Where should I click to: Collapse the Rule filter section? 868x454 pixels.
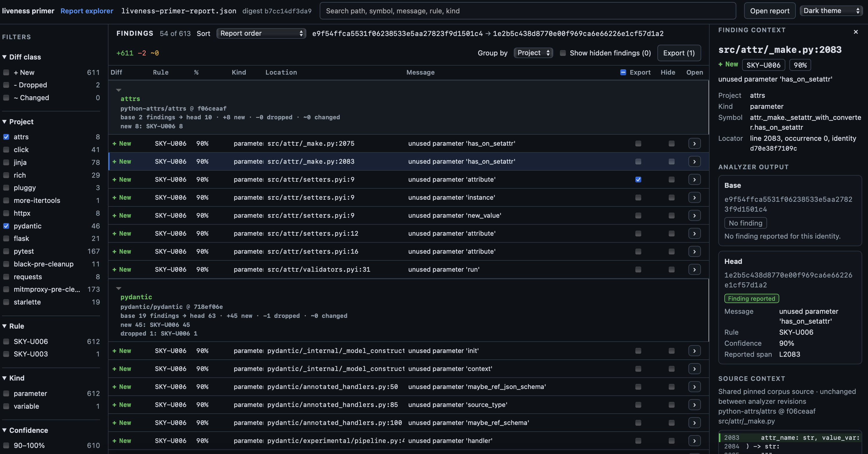click(13, 326)
